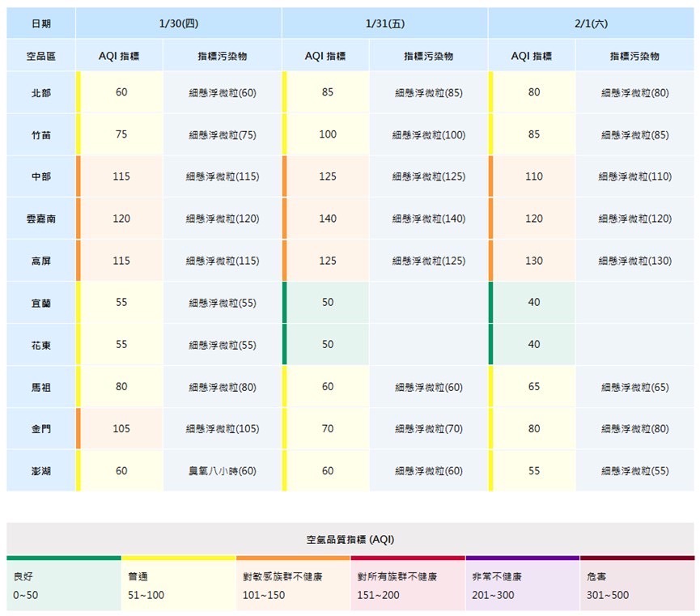The image size is (700, 616).
Task: Select the 1/31(五) date column header
Action: coord(385,23)
